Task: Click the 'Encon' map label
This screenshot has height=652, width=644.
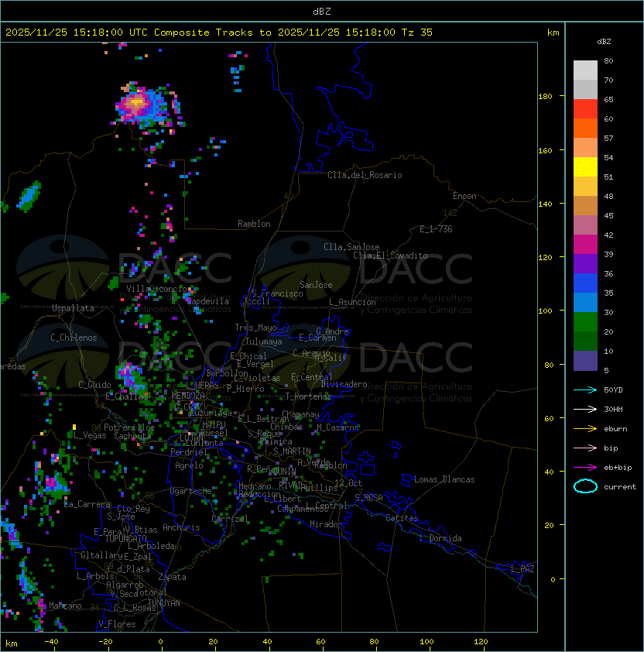Action: point(464,196)
